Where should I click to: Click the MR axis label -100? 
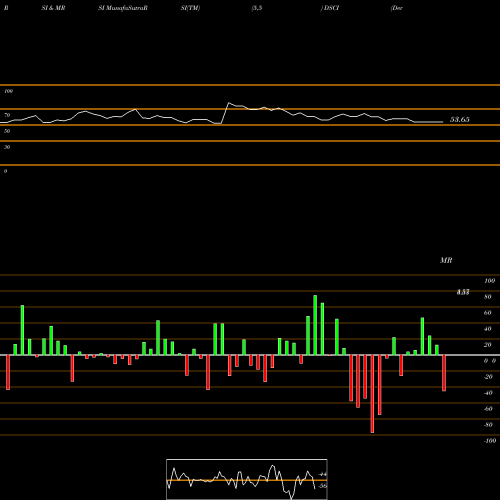[490, 441]
